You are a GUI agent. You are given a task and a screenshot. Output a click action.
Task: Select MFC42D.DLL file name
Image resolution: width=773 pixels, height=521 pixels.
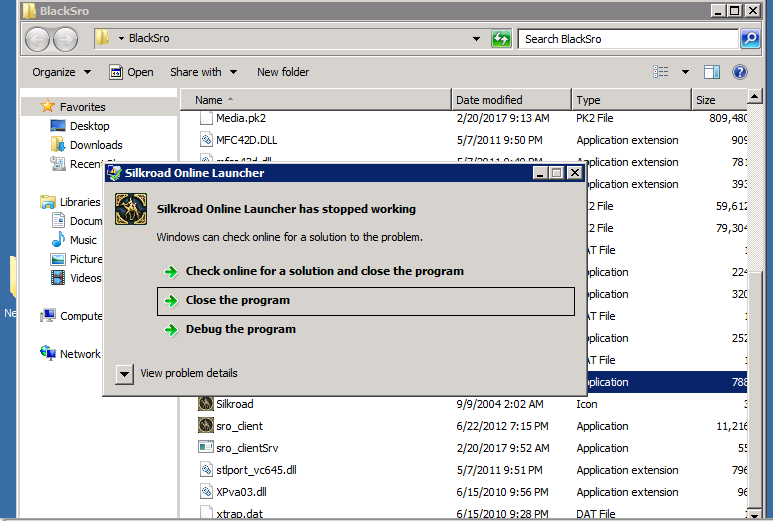coord(246,140)
